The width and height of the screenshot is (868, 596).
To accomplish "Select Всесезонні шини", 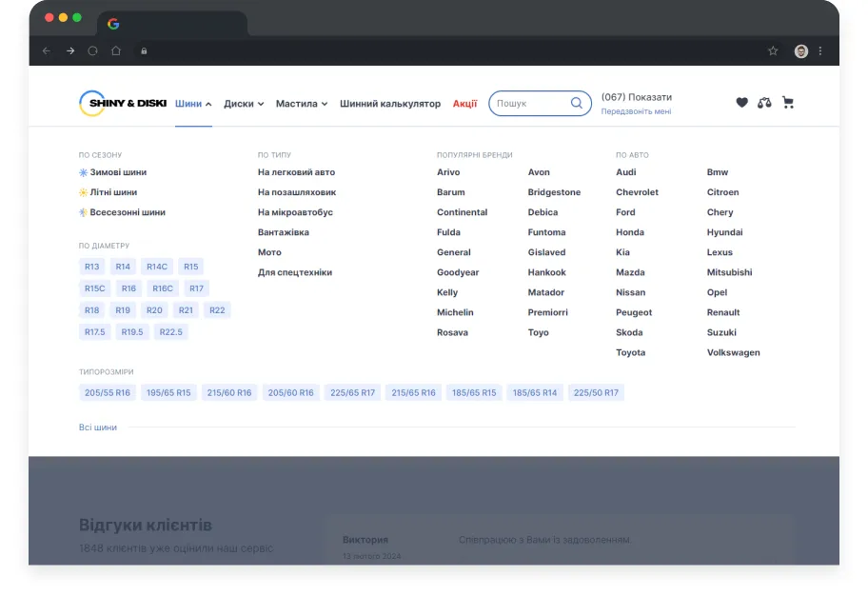I will [x=123, y=212].
